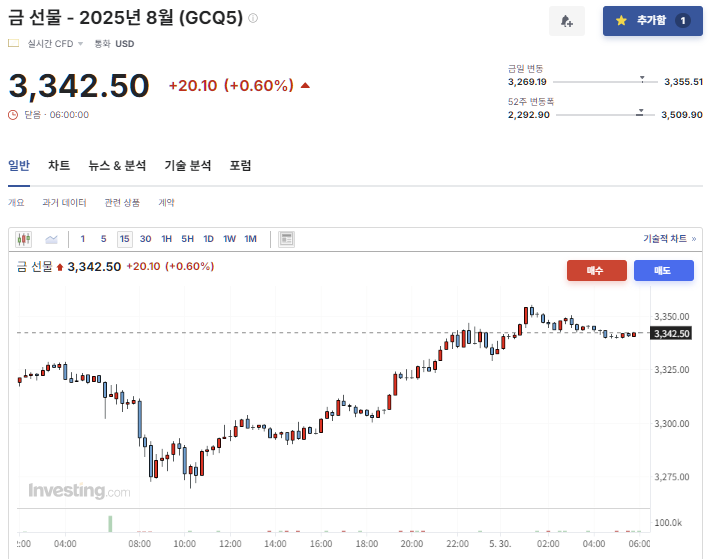Click the star watchlist button 추가함
717x559 pixels.
click(653, 21)
